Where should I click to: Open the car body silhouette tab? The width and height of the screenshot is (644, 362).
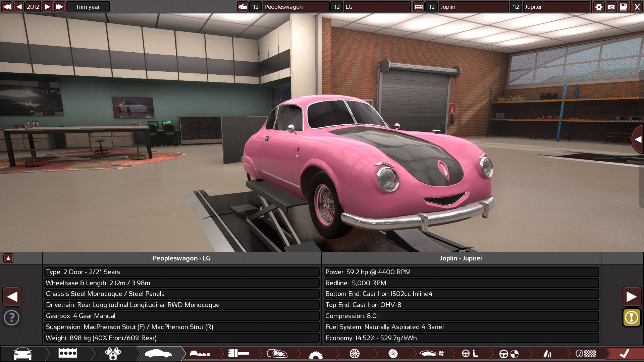point(158,354)
